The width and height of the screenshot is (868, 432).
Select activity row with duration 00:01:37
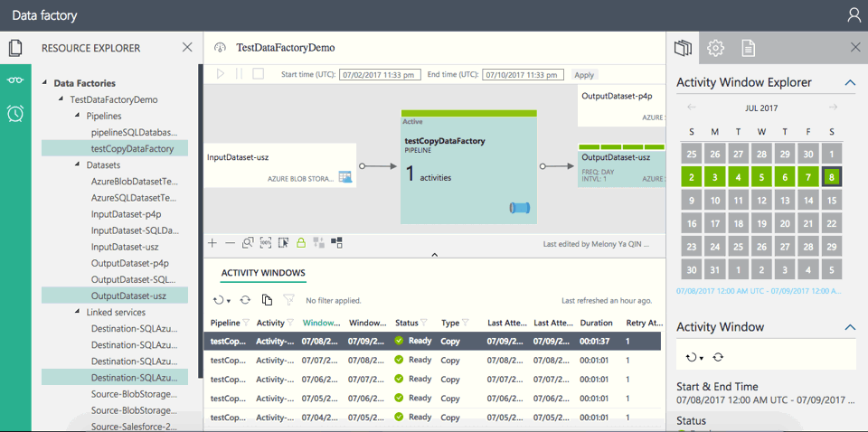[432, 342]
